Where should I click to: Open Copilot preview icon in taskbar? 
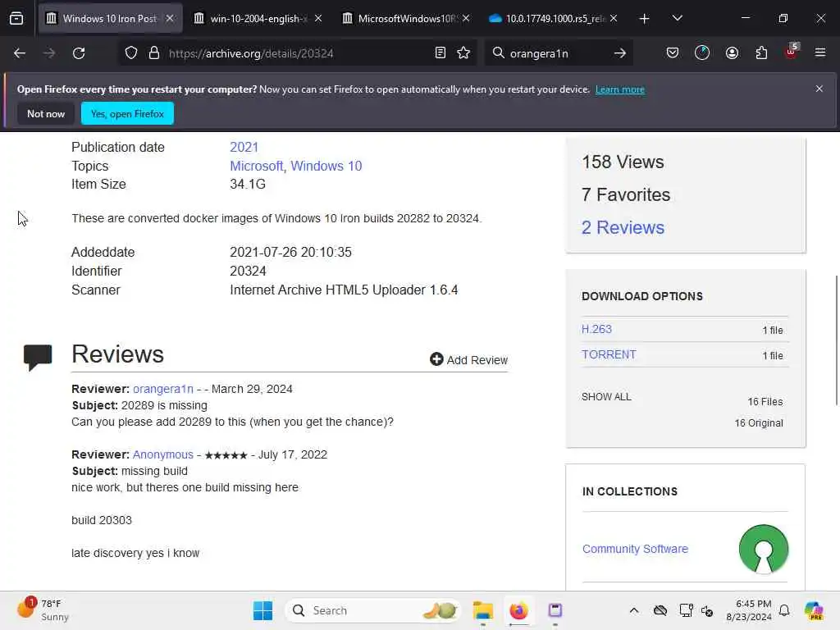point(814,610)
